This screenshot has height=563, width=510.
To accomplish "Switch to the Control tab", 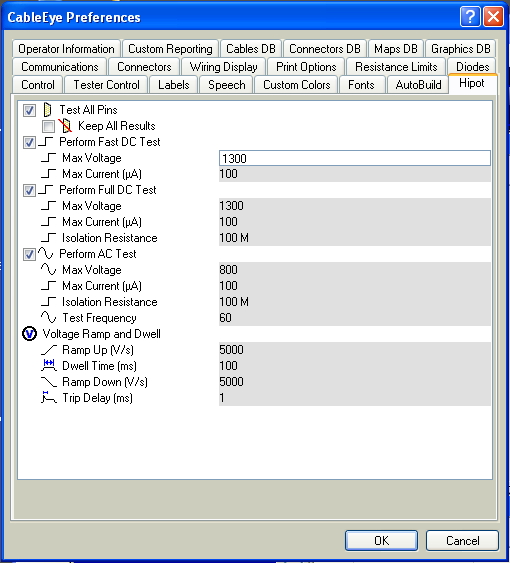I will point(38,85).
